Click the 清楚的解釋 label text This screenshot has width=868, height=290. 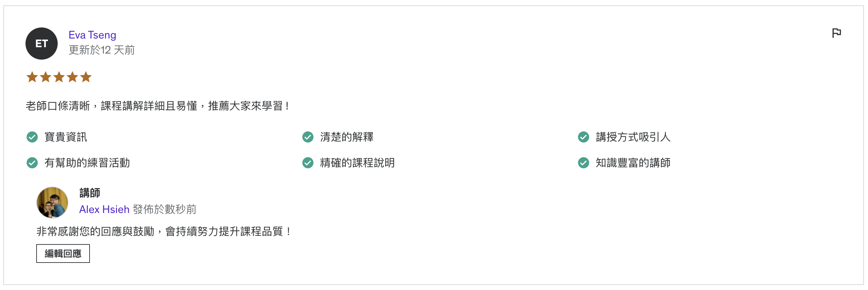click(347, 137)
